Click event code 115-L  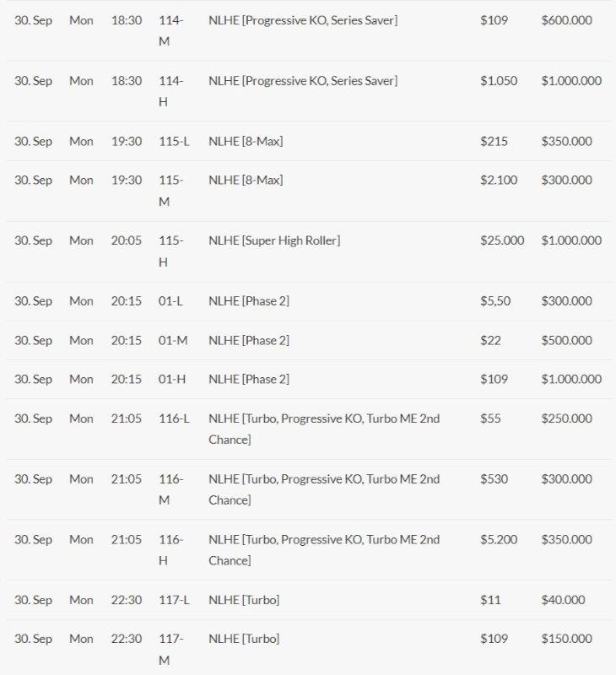pyautogui.click(x=174, y=141)
